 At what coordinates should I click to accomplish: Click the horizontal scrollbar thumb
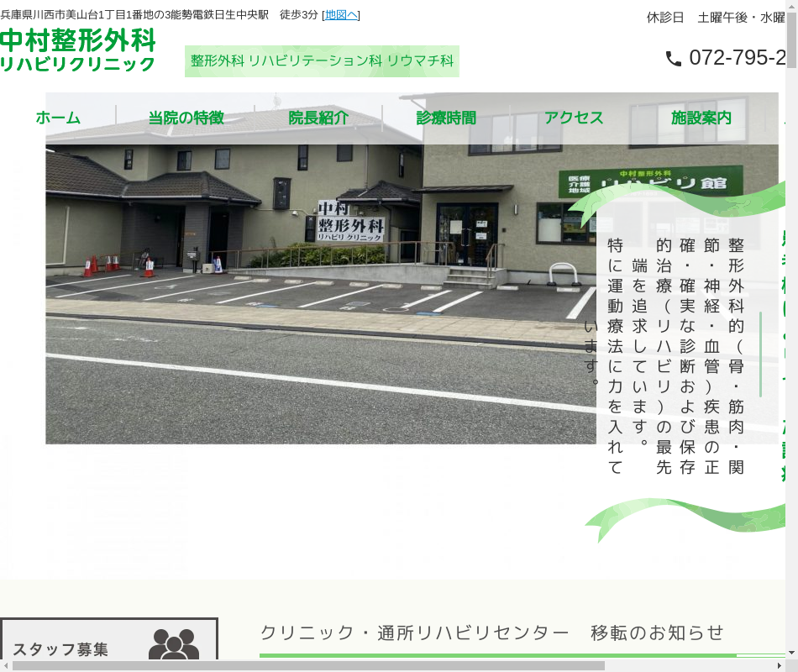[x=308, y=666]
